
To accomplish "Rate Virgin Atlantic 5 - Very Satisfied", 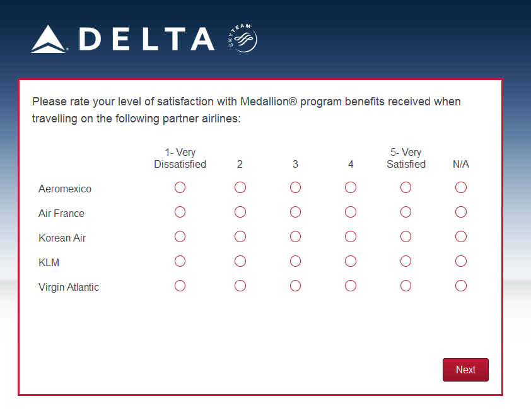I will (x=406, y=286).
